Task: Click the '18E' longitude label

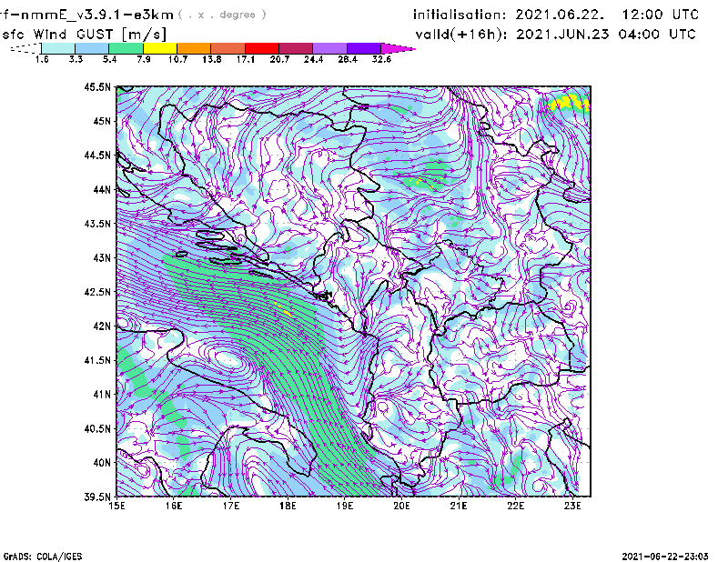Action: 288,506
